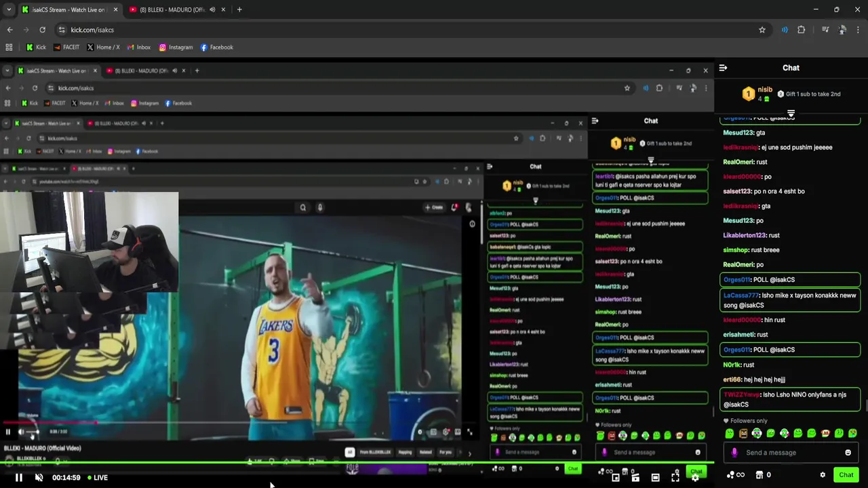
Task: Open the FACEIT bookmark in the outermost bookmarks bar
Action: pos(66,47)
